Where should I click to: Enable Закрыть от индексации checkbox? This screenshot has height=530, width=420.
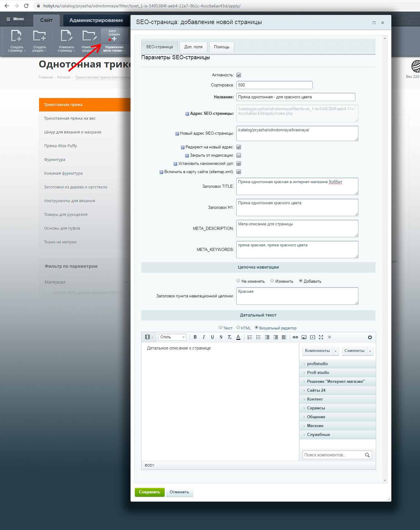[239, 155]
